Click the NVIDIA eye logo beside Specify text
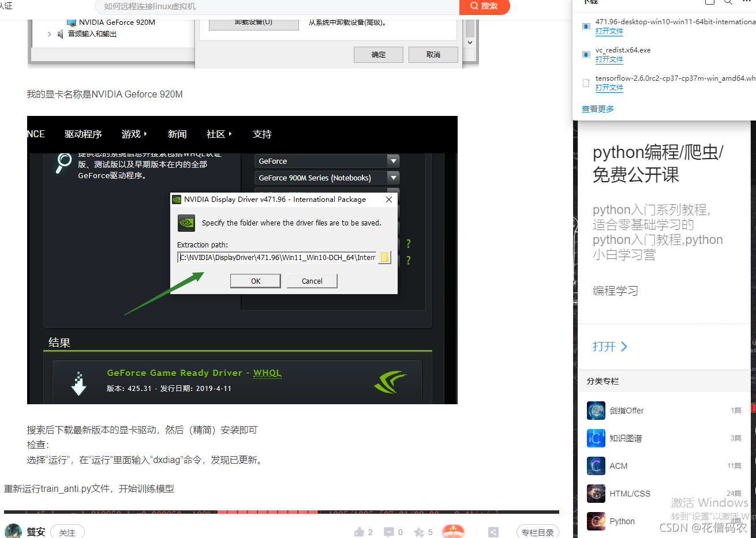 (x=186, y=222)
